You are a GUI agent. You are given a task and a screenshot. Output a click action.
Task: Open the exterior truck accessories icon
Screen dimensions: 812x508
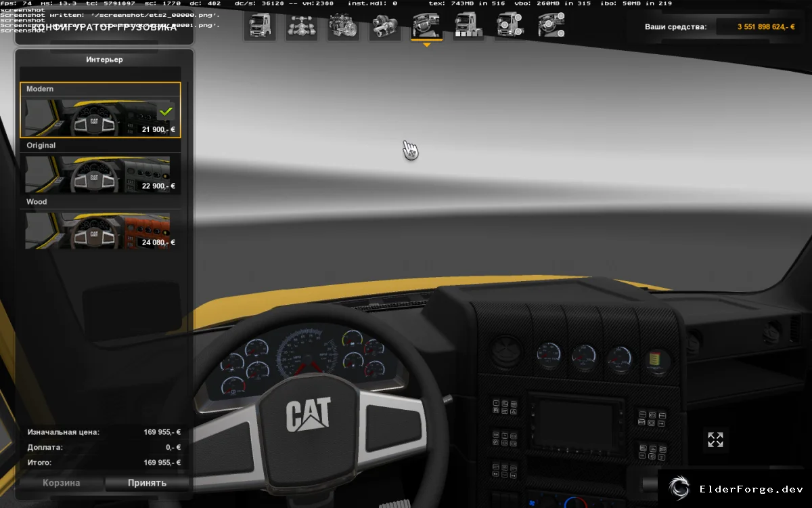510,25
